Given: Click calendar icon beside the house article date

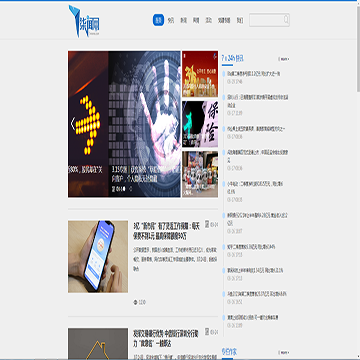Looking at the screenshot, I should [x=207, y=332].
